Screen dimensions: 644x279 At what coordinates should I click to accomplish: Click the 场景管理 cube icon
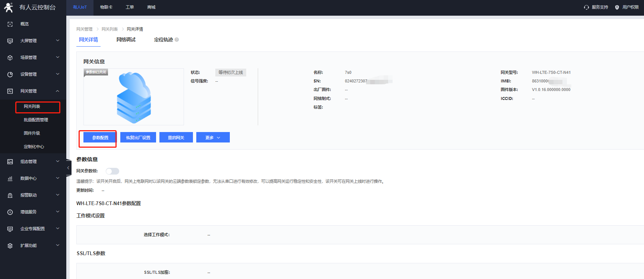(x=10, y=57)
